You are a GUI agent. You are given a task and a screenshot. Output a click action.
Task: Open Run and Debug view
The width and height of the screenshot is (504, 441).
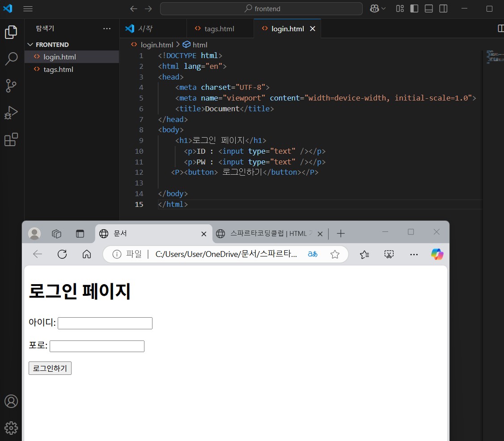(11, 113)
